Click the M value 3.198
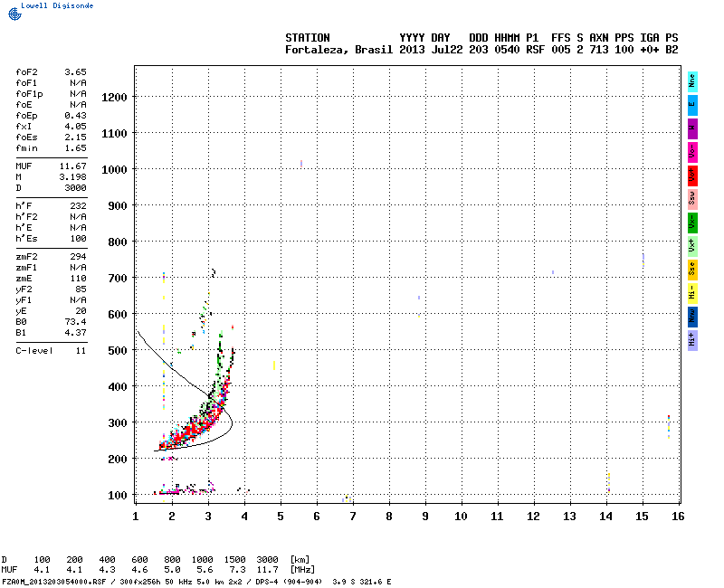 coord(73,176)
